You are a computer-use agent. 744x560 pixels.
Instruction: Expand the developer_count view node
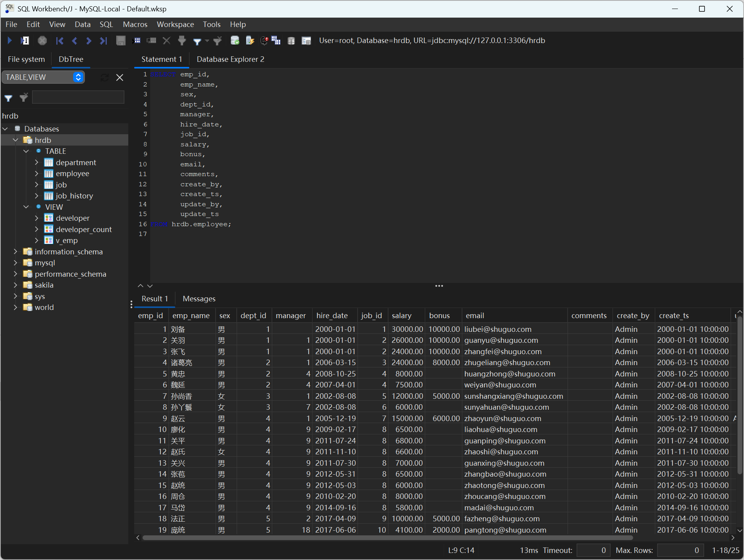point(37,229)
